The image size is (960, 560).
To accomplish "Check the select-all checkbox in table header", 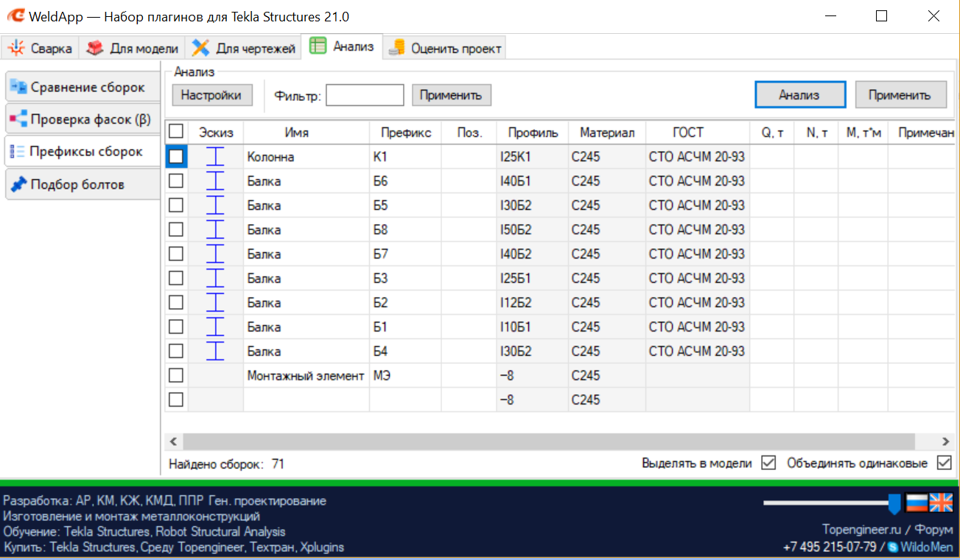I will [x=176, y=132].
